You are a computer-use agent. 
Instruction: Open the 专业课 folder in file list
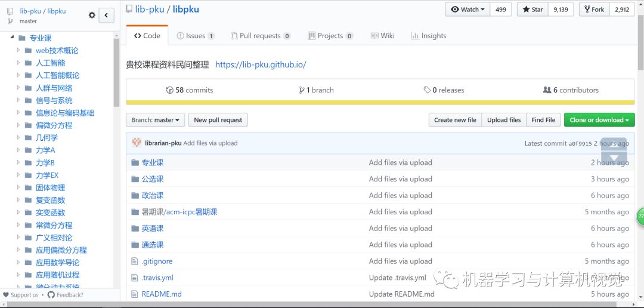coord(153,162)
